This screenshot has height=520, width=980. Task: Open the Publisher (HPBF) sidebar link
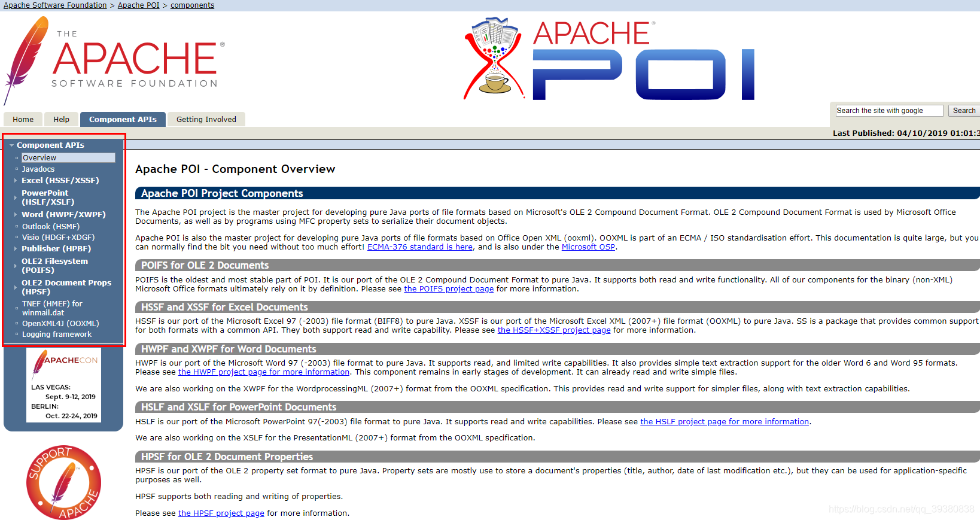tap(56, 249)
